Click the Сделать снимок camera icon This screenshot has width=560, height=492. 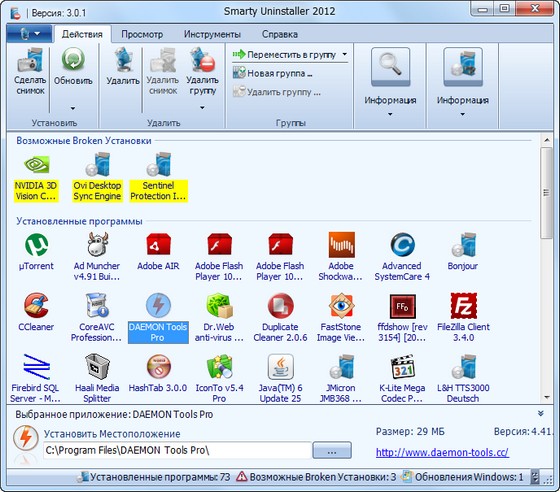[x=30, y=60]
